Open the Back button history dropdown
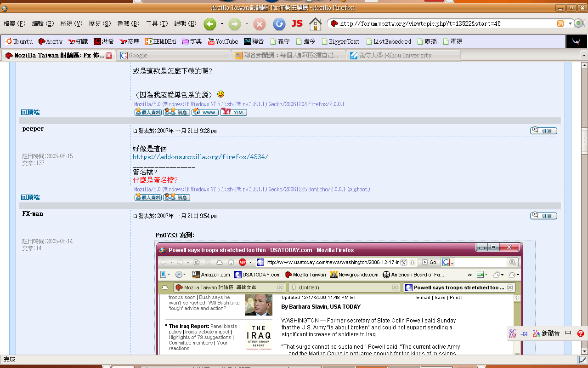Image resolution: width=588 pixels, height=368 pixels. (222, 23)
